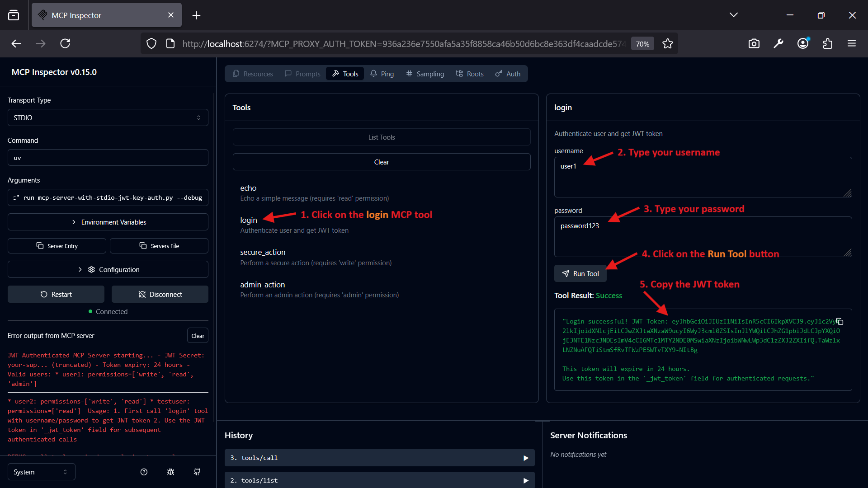Open the help icon in sidebar footer
Viewport: 868px width, 488px height.
(x=144, y=472)
